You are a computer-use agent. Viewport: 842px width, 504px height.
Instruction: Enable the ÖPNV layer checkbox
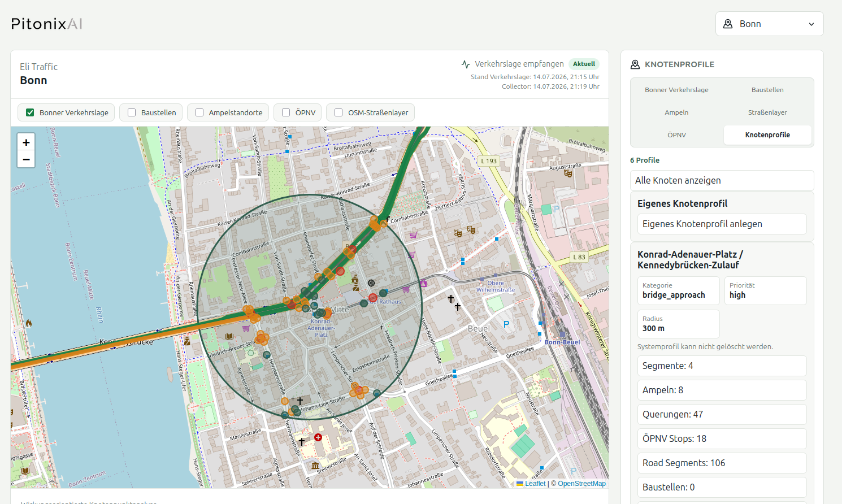click(286, 112)
